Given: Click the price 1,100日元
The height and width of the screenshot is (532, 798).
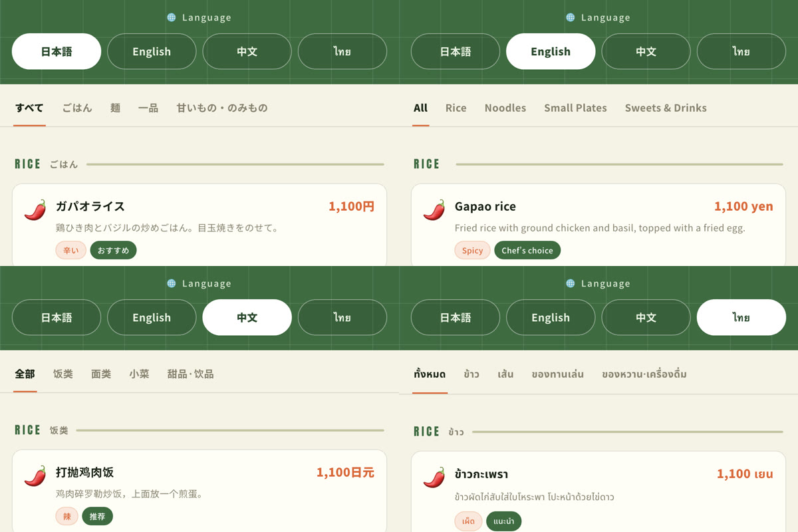Looking at the screenshot, I should point(345,472).
